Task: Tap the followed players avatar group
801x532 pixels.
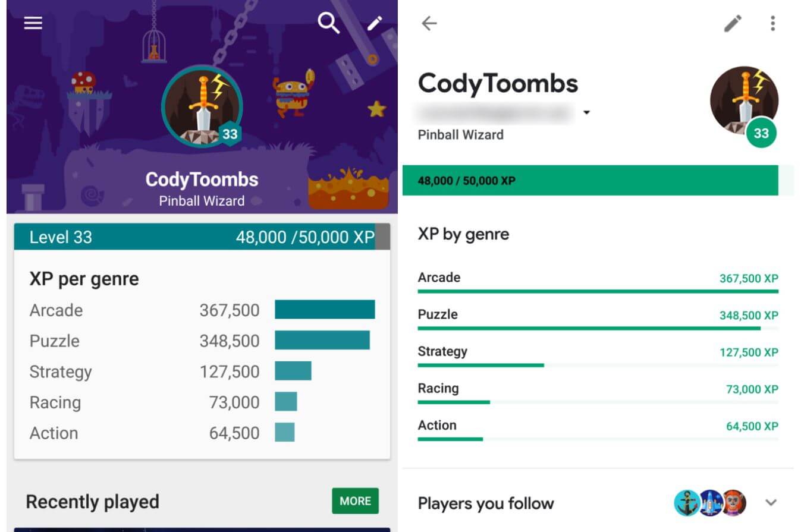Action: [x=710, y=503]
